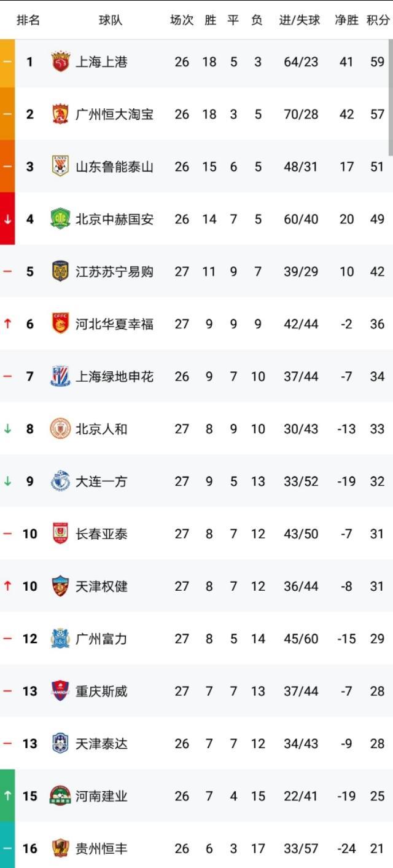Viewport: 393px width, 868px height.
Task: Tap the 进/失球 column header
Action: pos(300,20)
